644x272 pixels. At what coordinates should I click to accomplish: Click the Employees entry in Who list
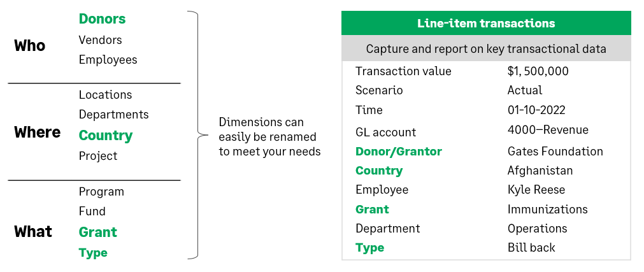(108, 60)
